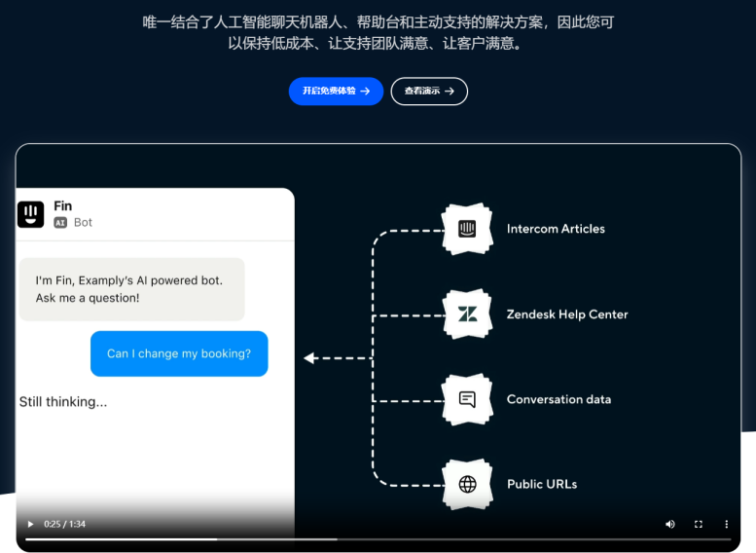Image resolution: width=756 pixels, height=553 pixels.
Task: Click the "Zendesk Help Center" label
Action: tap(567, 314)
